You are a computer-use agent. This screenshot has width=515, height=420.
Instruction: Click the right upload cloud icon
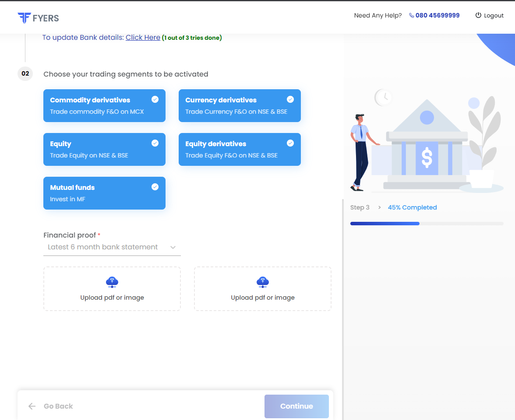coord(262,282)
